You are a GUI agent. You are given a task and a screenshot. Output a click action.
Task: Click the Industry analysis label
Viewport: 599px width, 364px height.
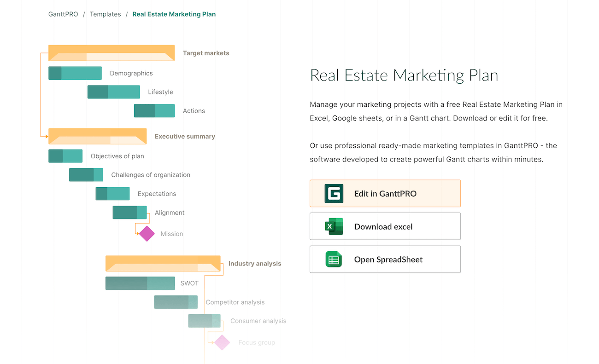tap(255, 264)
